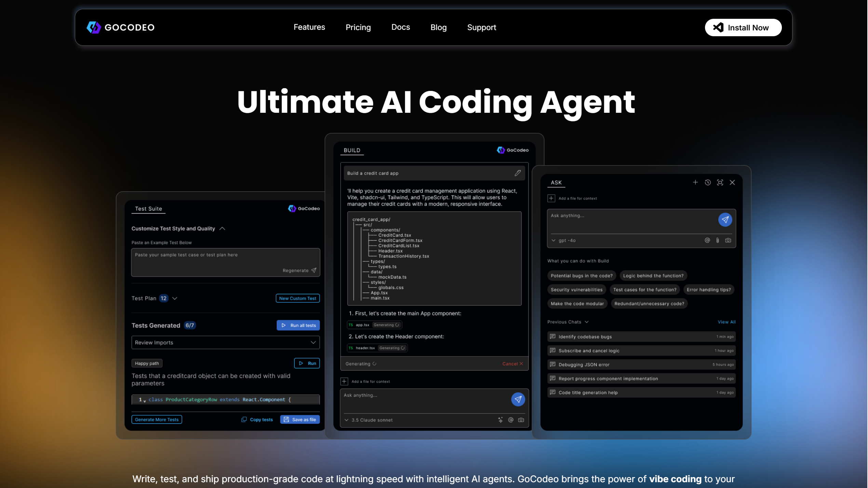The height and width of the screenshot is (488, 868).
Task: Click mockData.ts in file tree
Action: [x=392, y=277]
